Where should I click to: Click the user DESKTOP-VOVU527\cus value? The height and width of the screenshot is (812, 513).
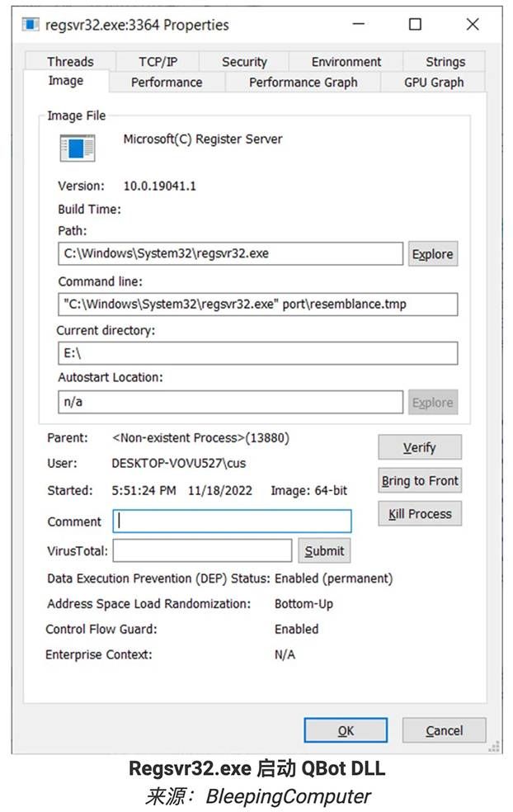179,464
